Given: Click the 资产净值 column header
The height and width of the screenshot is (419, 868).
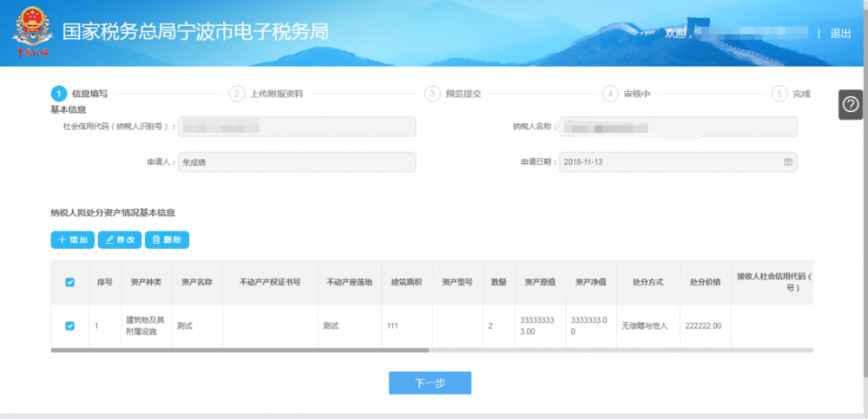Looking at the screenshot, I should [591, 282].
